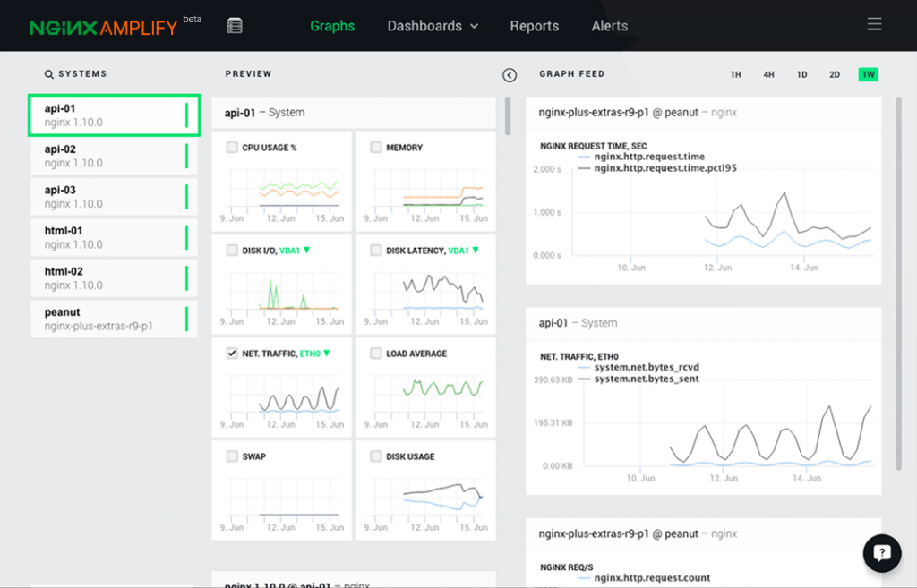
Task: Enable the Memory graph checkbox
Action: coord(376,148)
